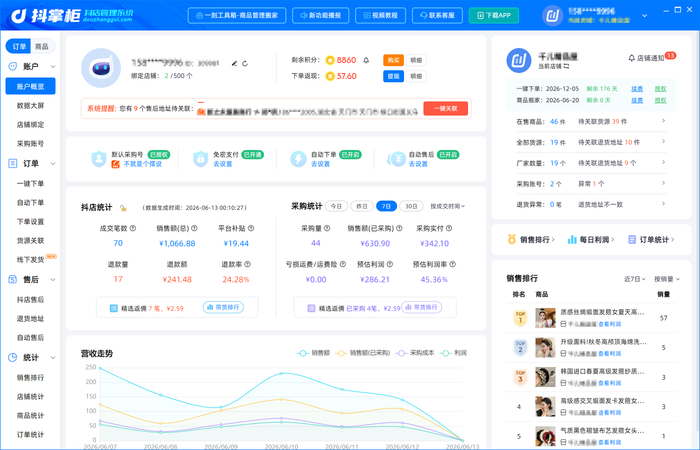Open 销售排行 shortcut with medal icon
This screenshot has width=700, height=450.
click(530, 240)
